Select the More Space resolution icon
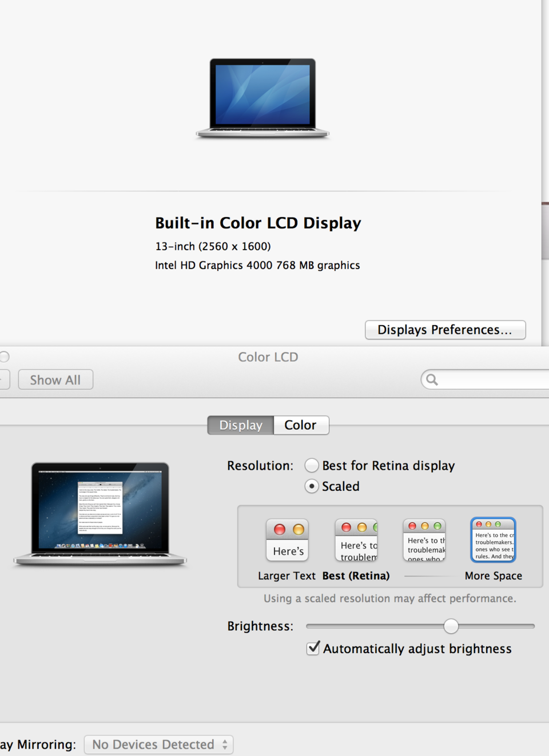The height and width of the screenshot is (756, 549). [493, 540]
